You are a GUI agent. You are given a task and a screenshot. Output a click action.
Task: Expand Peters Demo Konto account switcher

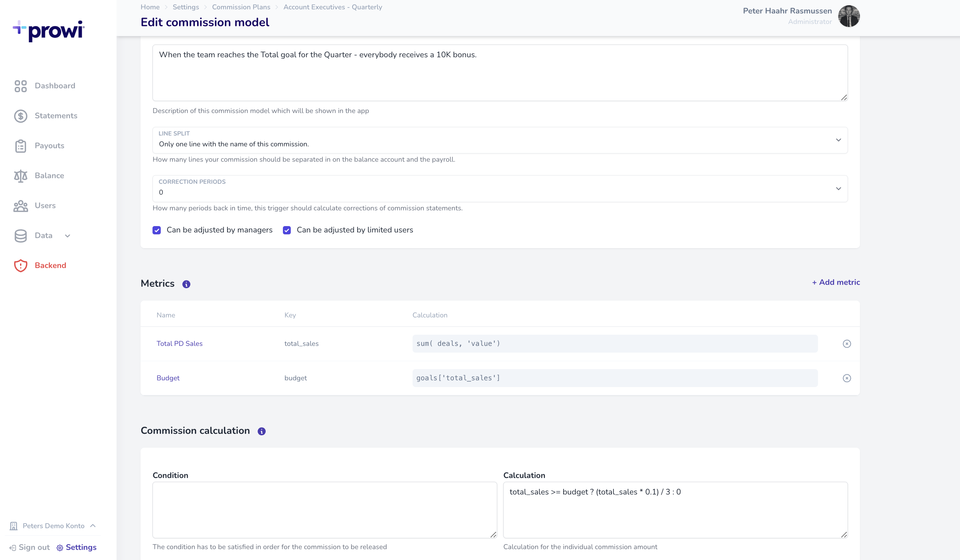click(x=53, y=526)
